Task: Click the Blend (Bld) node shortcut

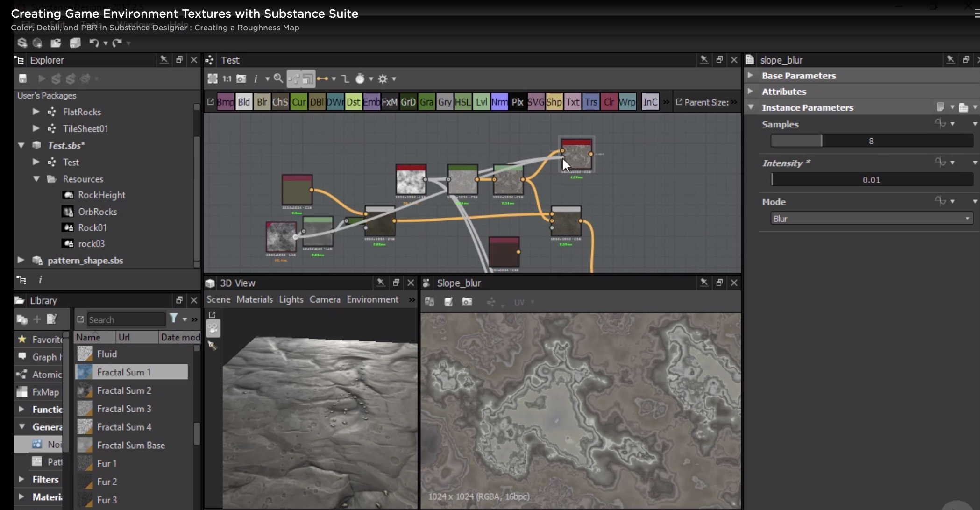Action: click(244, 102)
